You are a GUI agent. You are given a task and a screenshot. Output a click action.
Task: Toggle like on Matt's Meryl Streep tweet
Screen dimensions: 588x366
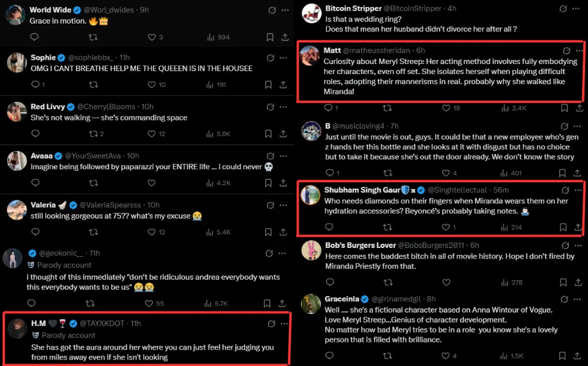(x=446, y=108)
